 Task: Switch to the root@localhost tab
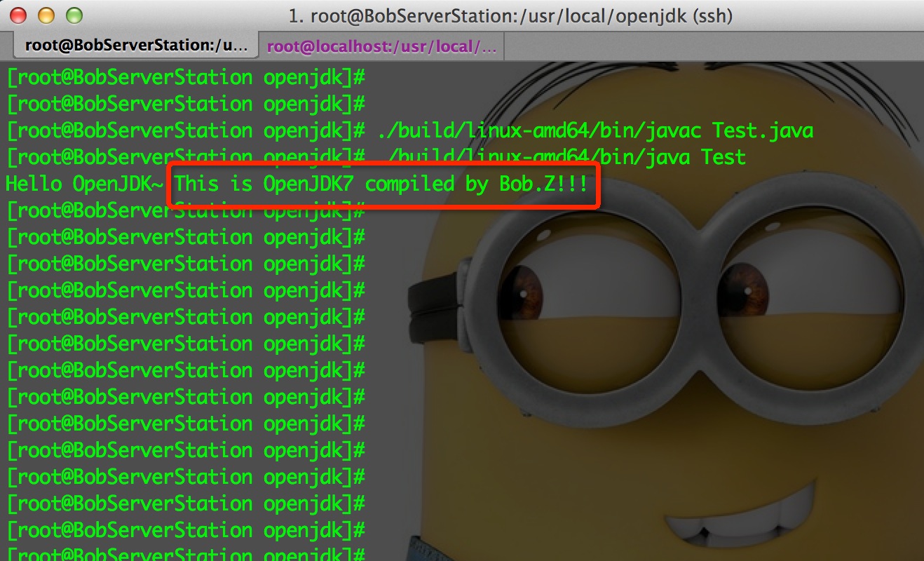pos(381,46)
